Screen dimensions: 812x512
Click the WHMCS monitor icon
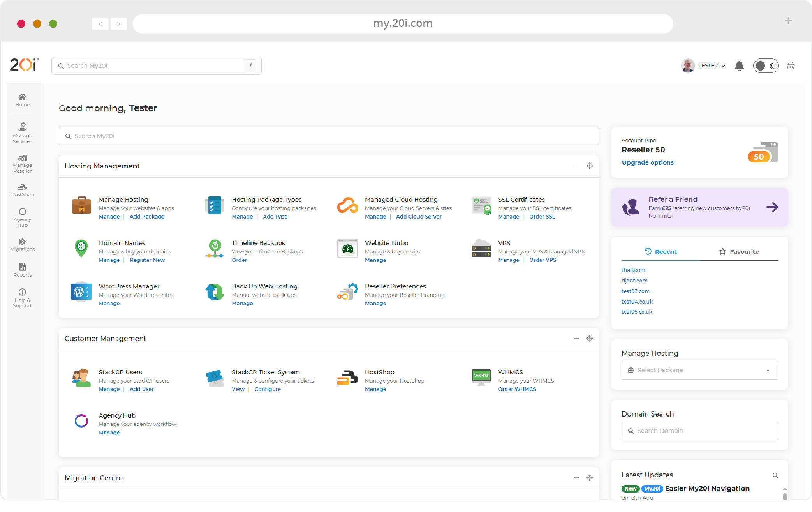pyautogui.click(x=481, y=378)
